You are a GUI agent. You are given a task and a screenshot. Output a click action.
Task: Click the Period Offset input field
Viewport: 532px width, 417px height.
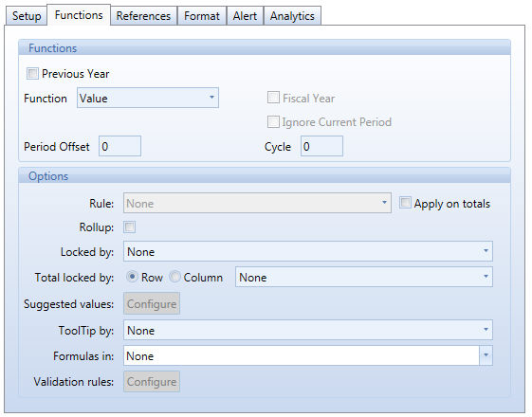119,146
